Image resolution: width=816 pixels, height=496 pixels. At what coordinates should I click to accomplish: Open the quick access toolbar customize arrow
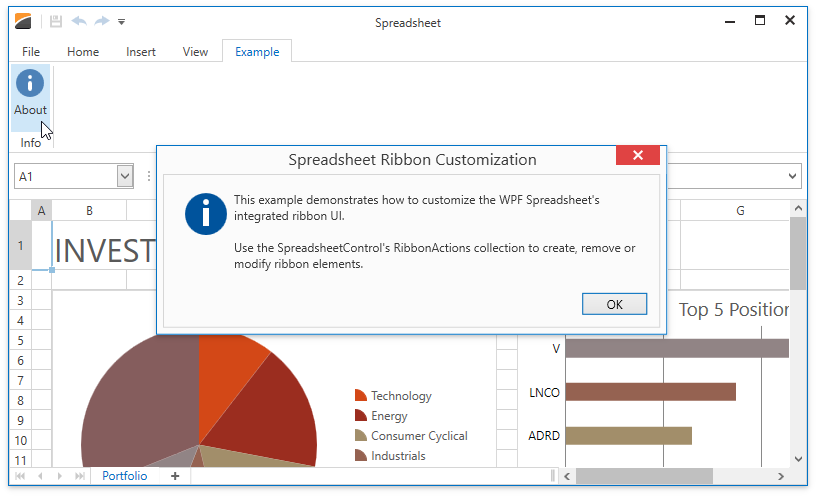tap(121, 22)
